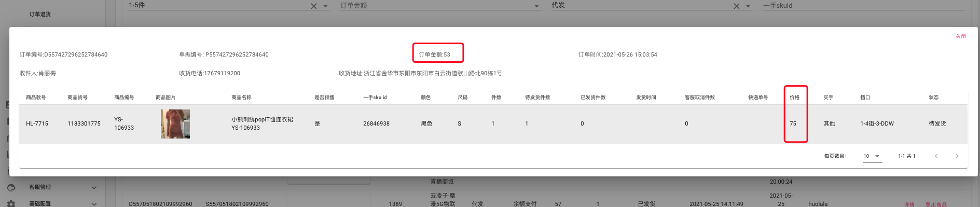Click the 待发货 status cell

coord(937,124)
